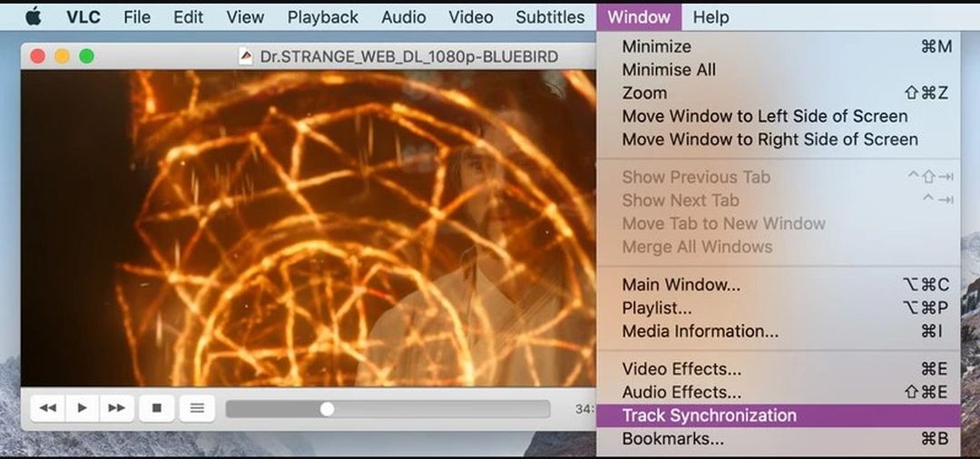Click the rewind playback button
Viewport: 980px width, 459px height.
tap(48, 408)
